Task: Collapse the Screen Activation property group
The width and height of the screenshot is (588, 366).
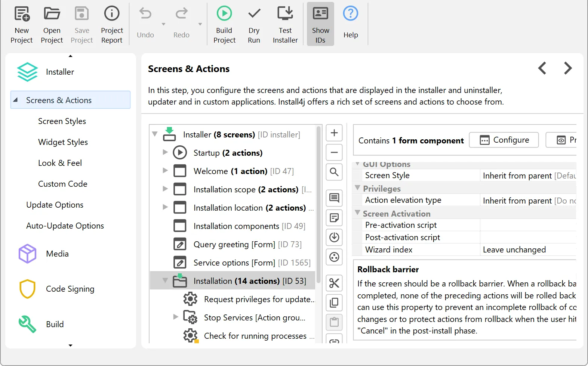Action: point(357,213)
